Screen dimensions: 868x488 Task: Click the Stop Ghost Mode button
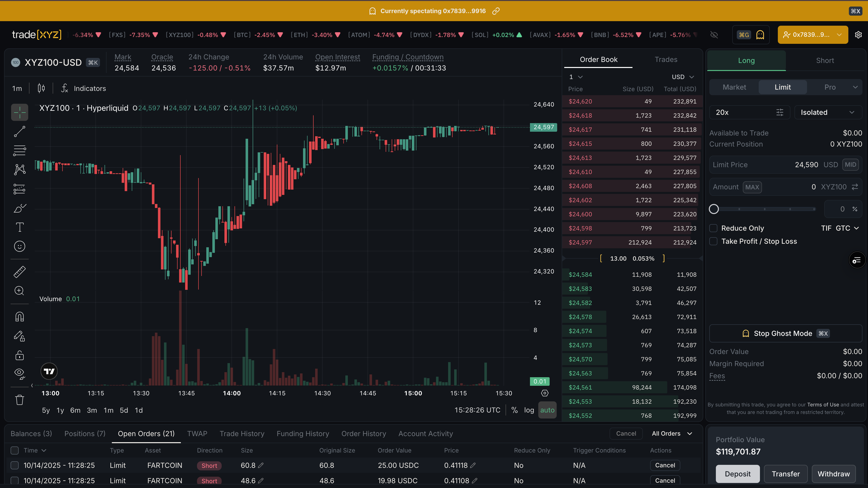[785, 333]
